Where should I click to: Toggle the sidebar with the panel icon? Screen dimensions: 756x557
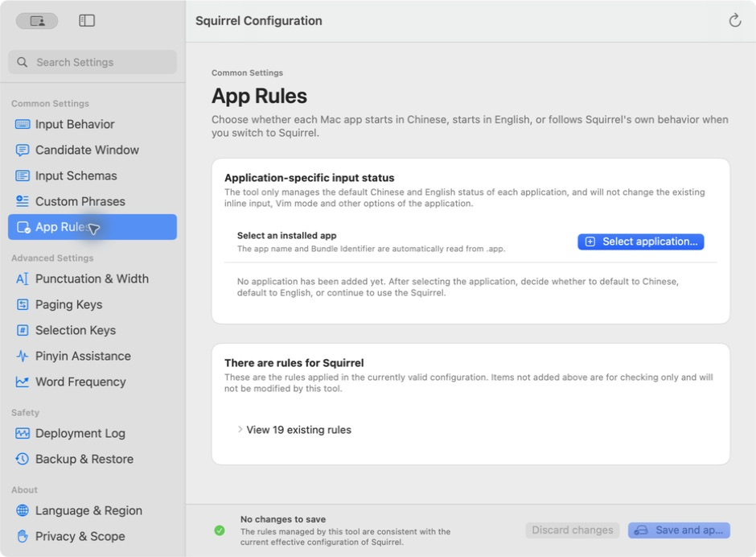tap(87, 20)
